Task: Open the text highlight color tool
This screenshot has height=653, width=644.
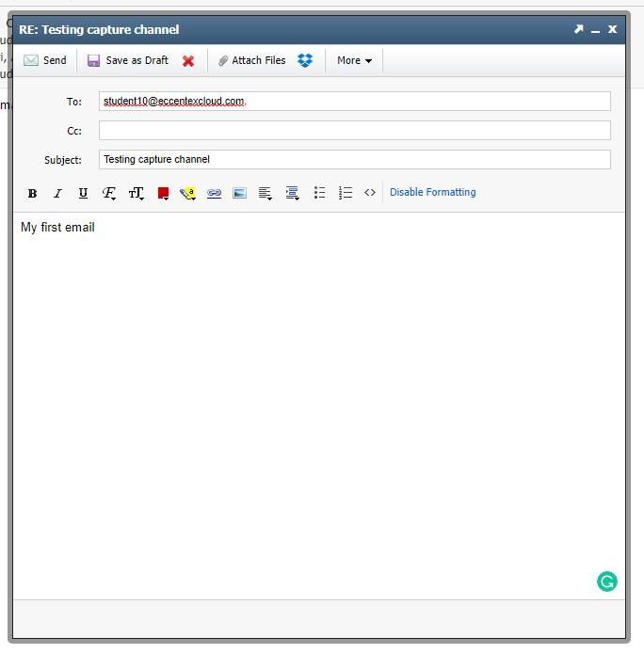Action: (187, 193)
